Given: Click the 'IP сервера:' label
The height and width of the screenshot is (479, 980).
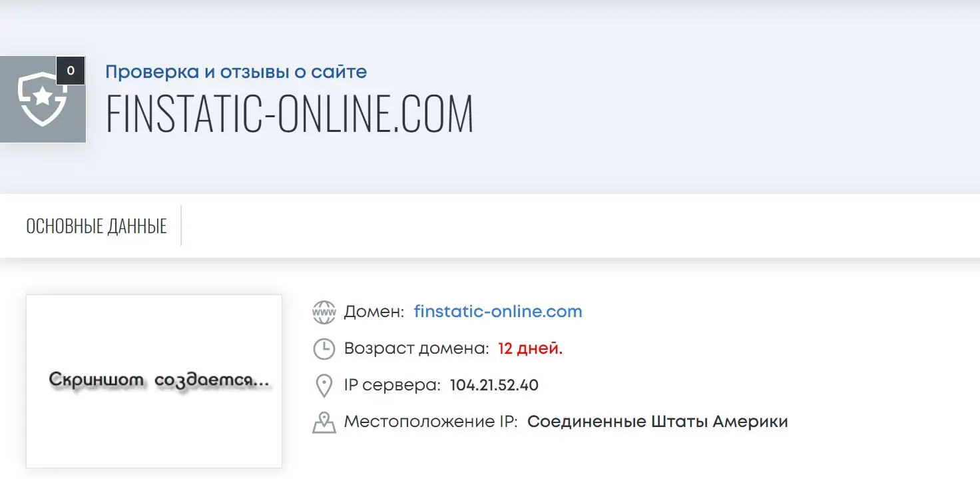Looking at the screenshot, I should point(392,385).
